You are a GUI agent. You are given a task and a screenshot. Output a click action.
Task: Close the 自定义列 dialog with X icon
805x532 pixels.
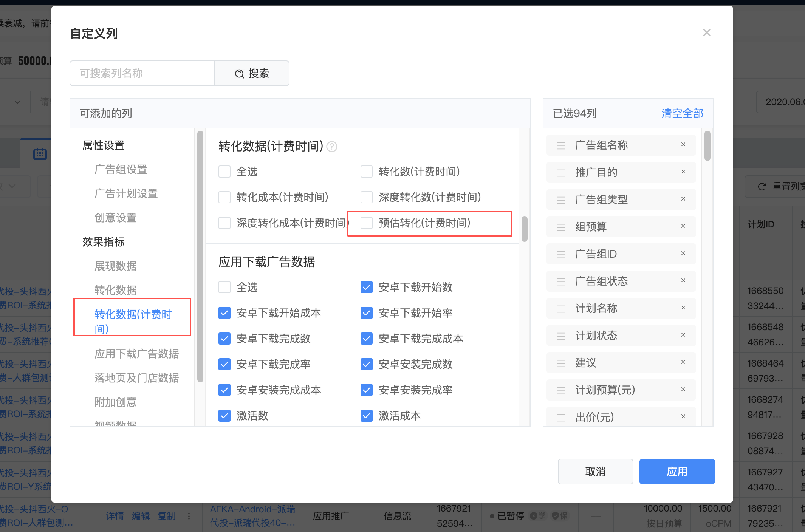click(x=706, y=33)
